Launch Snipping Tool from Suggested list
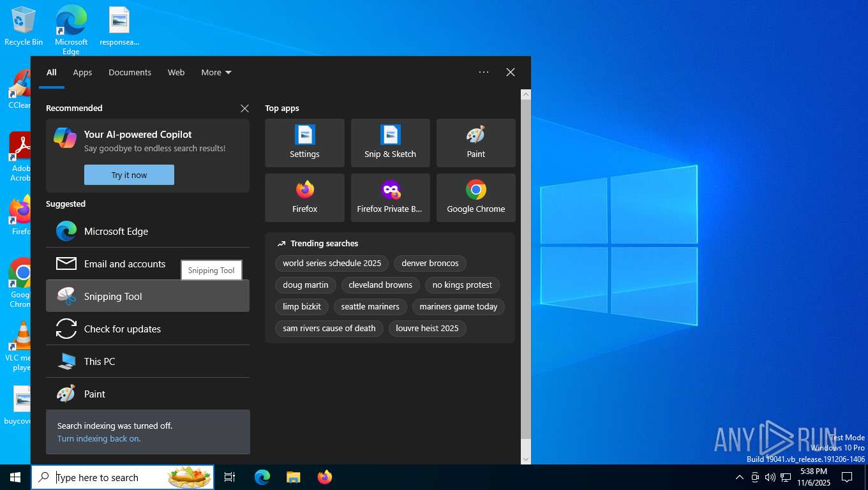Viewport: 868px width, 490px height. pyautogui.click(x=147, y=296)
